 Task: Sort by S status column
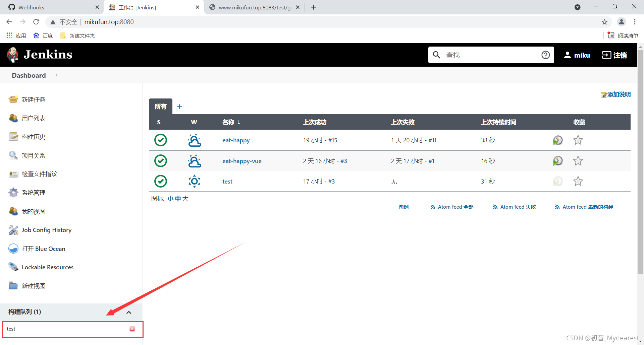click(x=159, y=122)
